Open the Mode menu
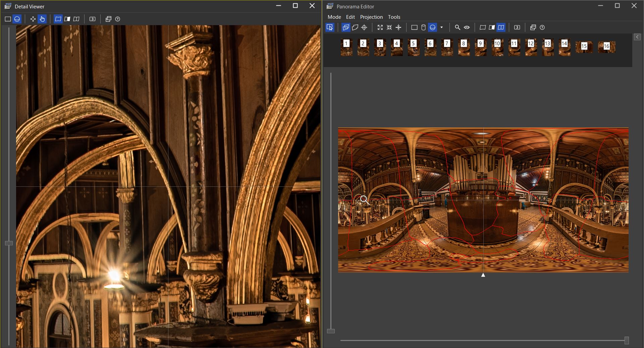This screenshot has height=348, width=644. coord(334,17)
